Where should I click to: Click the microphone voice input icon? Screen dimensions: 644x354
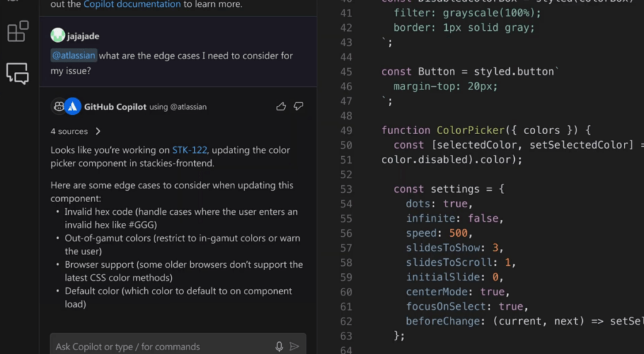[279, 346]
